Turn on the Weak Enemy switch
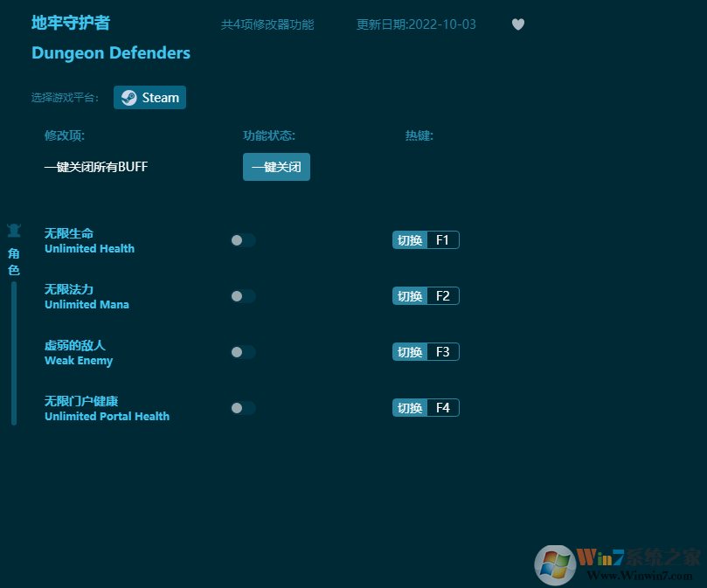This screenshot has height=588, width=707. coord(242,352)
